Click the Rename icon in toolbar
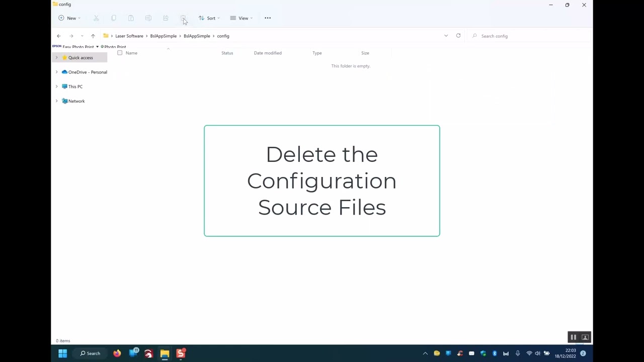The image size is (644, 362). (148, 18)
